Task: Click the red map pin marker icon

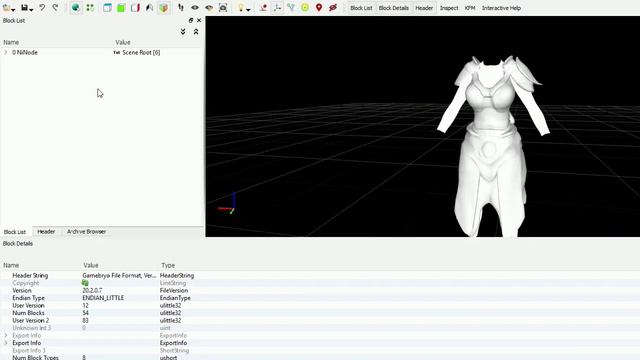Action: click(x=319, y=8)
